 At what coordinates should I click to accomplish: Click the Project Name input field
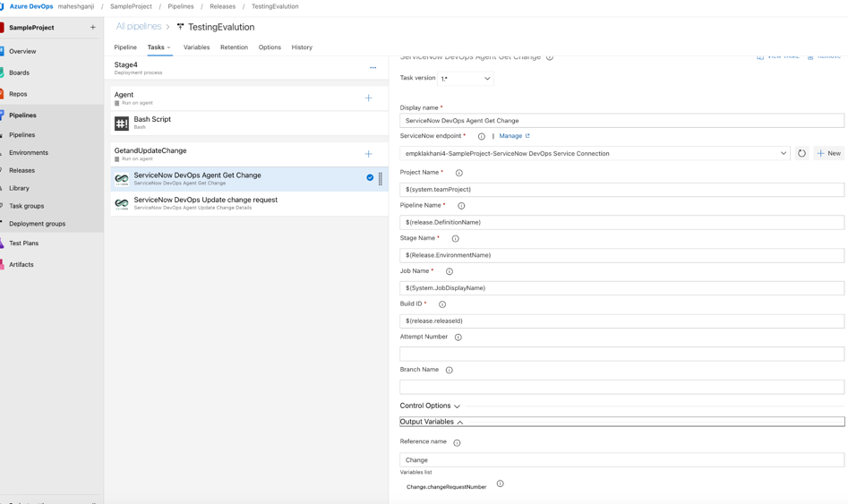pos(622,189)
